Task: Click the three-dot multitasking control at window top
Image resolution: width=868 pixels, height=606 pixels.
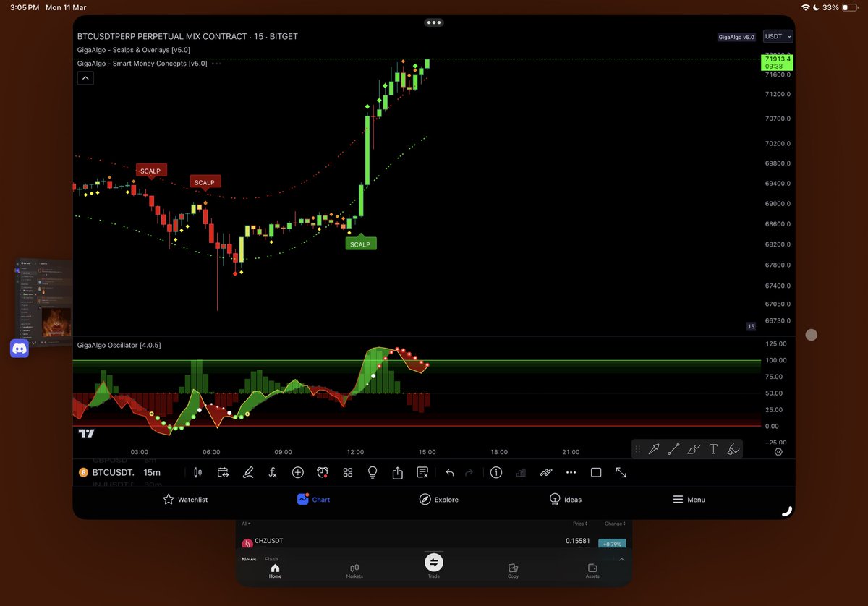Action: (x=434, y=22)
